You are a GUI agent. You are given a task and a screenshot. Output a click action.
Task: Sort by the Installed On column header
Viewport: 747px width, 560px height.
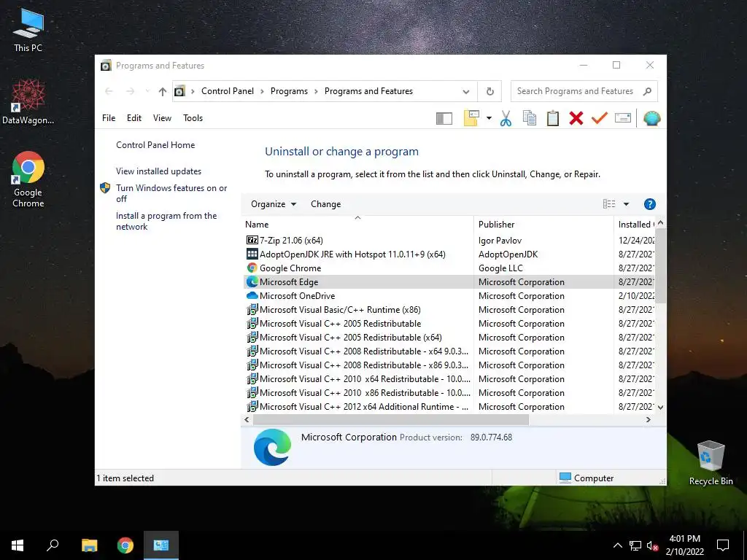pos(635,224)
